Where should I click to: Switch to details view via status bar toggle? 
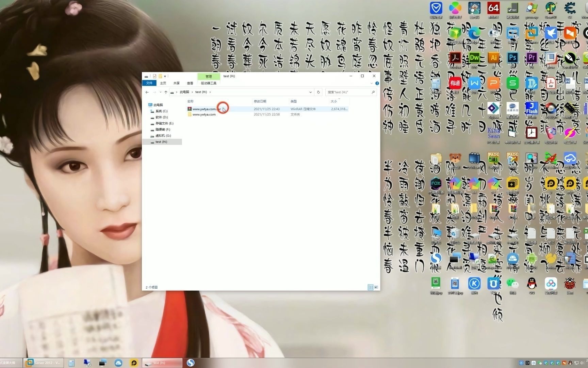[x=371, y=287]
